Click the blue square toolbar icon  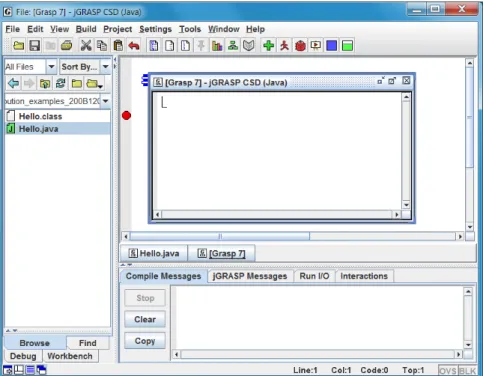pyautogui.click(x=332, y=45)
